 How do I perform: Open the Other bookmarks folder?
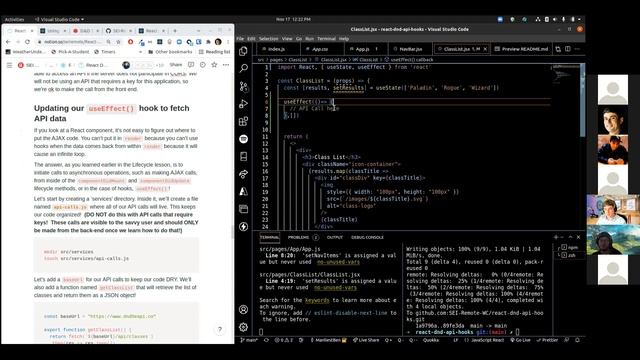170,52
